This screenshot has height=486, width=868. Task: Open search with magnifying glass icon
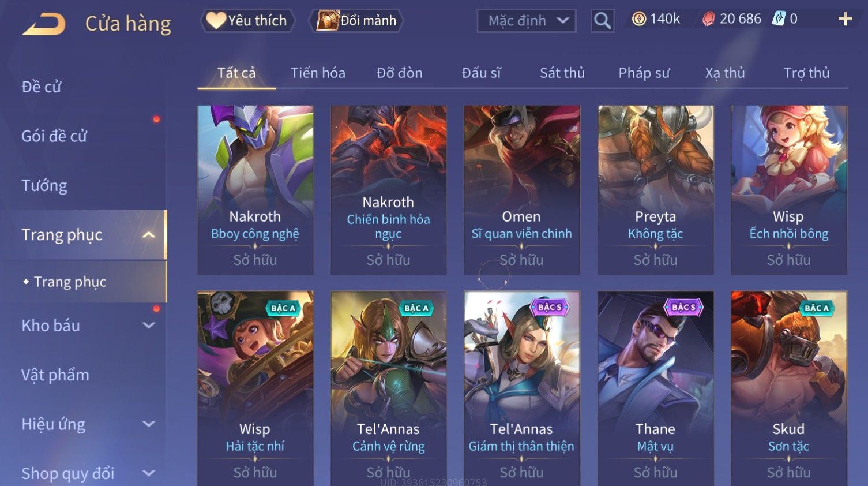point(602,21)
